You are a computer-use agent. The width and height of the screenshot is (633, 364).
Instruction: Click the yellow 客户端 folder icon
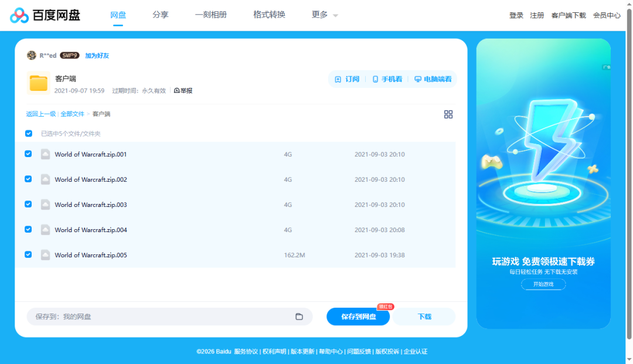click(39, 83)
